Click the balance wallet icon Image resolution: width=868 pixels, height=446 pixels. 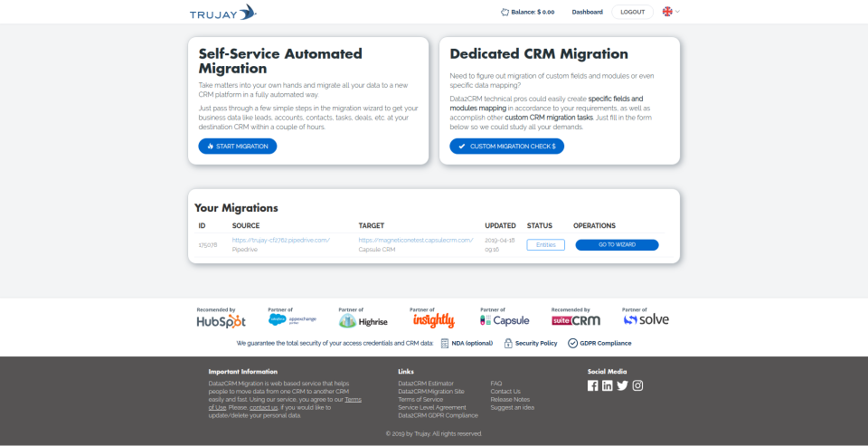[x=505, y=12]
